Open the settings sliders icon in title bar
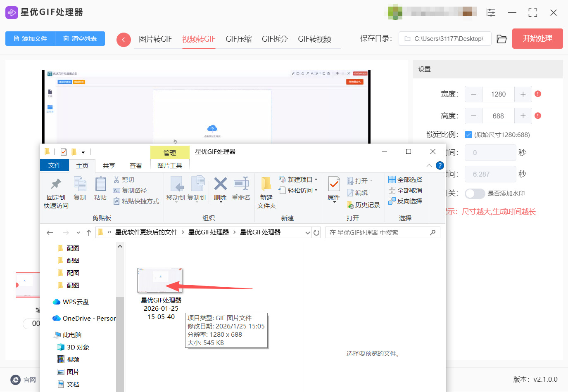The width and height of the screenshot is (568, 392). [491, 12]
